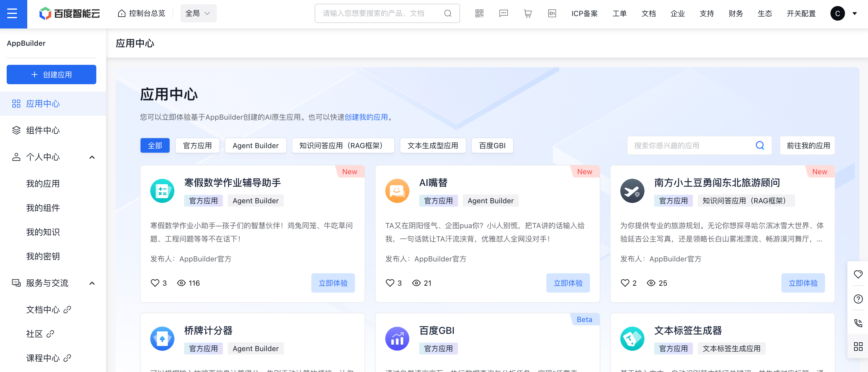Screen dimensions: 868x372
Task: Click 立即体验 on AI嘴替 card
Action: tap(568, 283)
